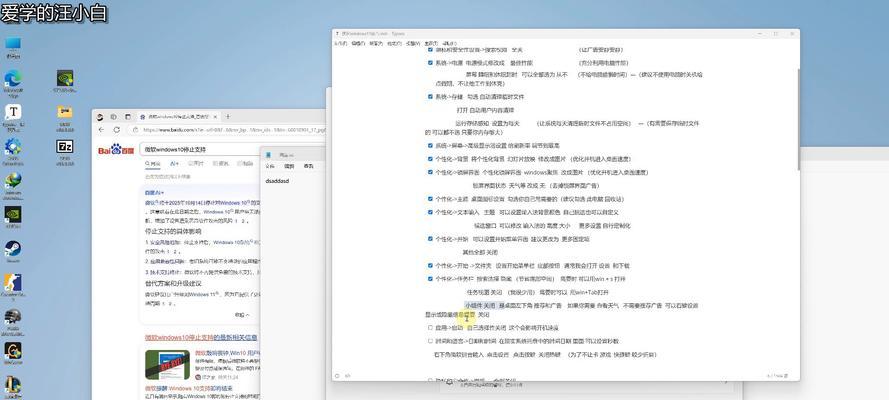
Task: Open Typora 段落(P) menu
Action: click(x=376, y=43)
